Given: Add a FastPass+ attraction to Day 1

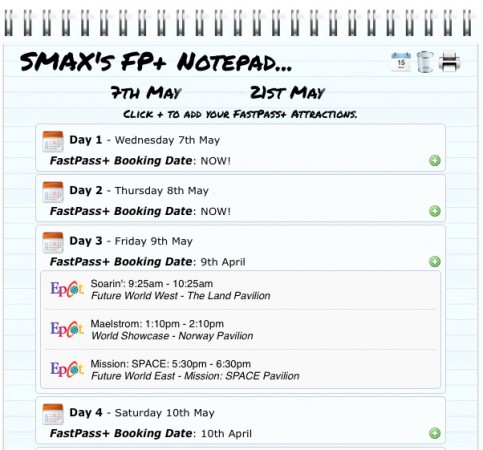Looking at the screenshot, I should click(435, 161).
